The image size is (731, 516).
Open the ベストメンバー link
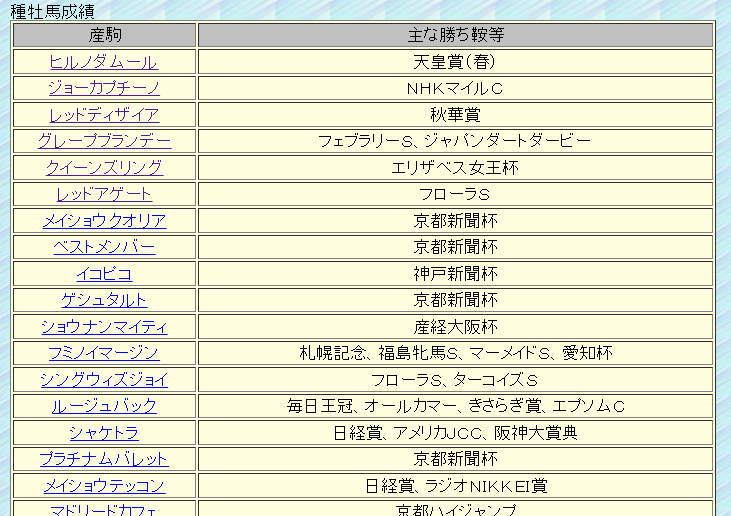tap(104, 247)
